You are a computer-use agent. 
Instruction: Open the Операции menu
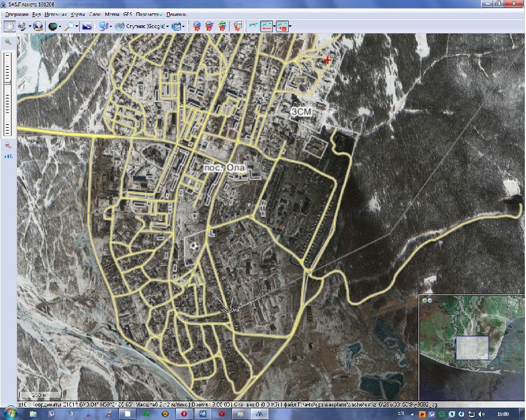pos(17,13)
